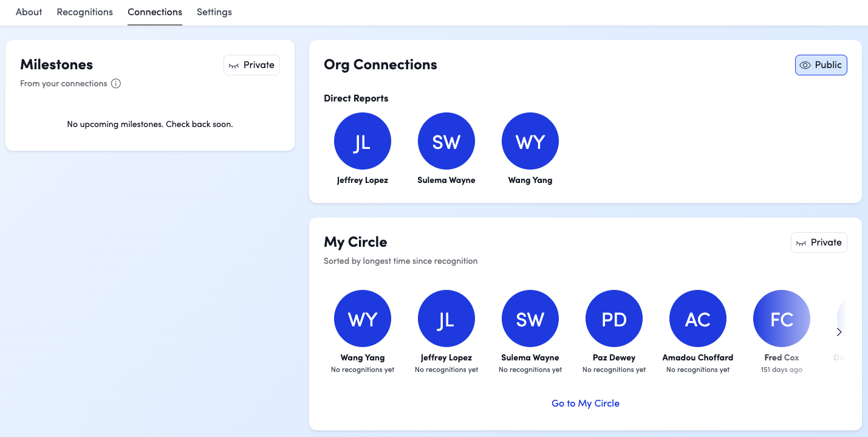The width and height of the screenshot is (868, 437).
Task: Toggle My Circle Private visibility button
Action: (818, 243)
